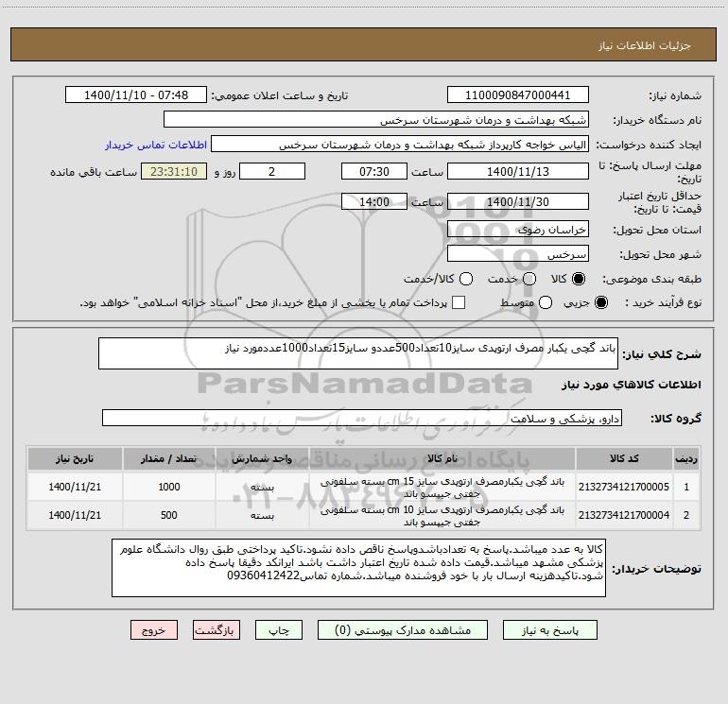Click the بسته unit cell in row 1
This screenshot has height=704, width=728.
262,488
